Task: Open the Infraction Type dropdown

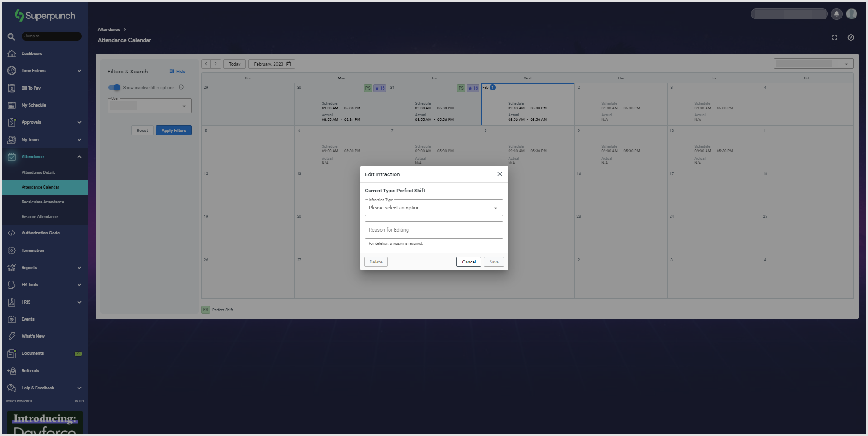Action: (x=433, y=208)
